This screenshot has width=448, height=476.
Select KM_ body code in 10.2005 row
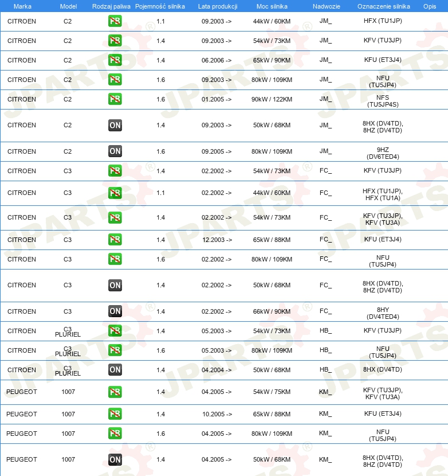coord(325,413)
